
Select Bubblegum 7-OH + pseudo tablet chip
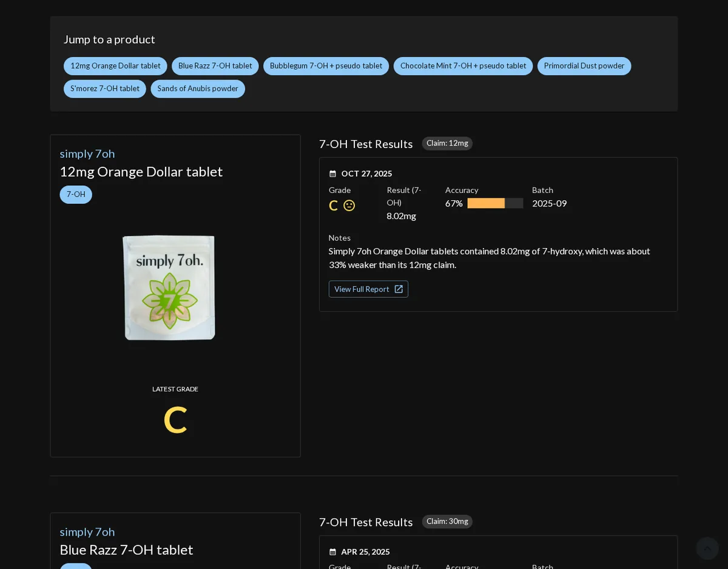click(x=326, y=66)
